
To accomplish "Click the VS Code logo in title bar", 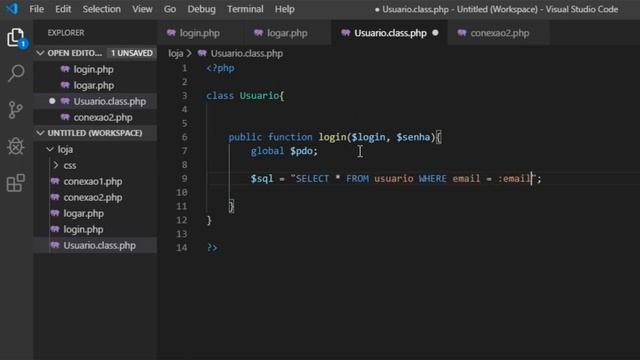I will (12, 9).
